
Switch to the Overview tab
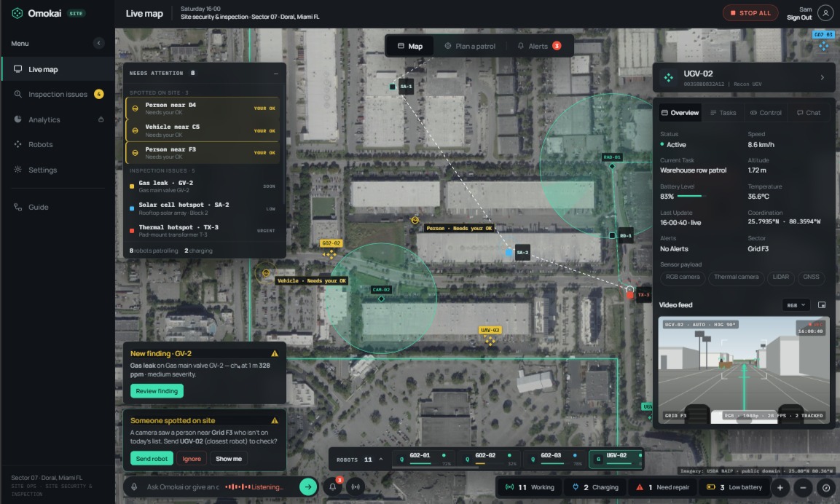680,112
